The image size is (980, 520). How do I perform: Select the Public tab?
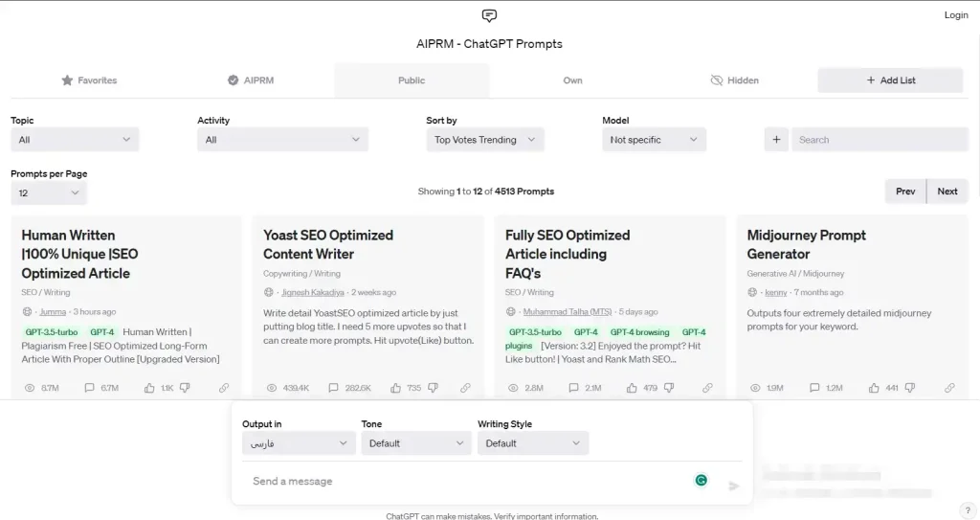click(412, 80)
